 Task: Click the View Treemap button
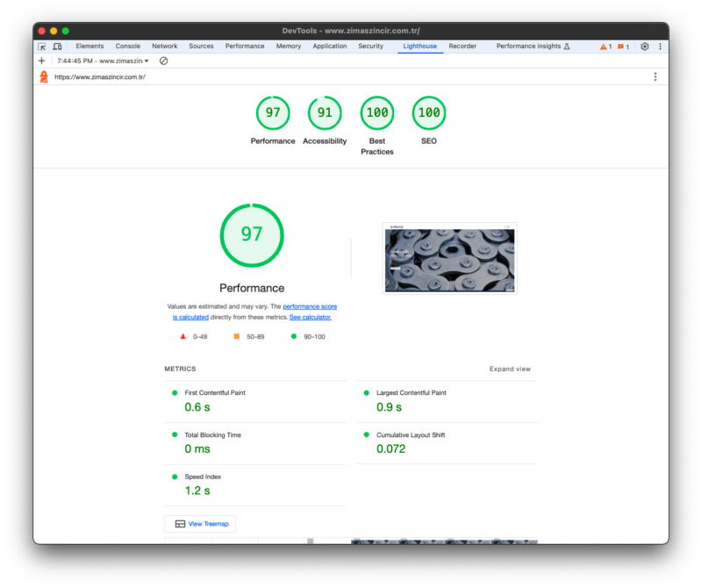click(x=201, y=524)
